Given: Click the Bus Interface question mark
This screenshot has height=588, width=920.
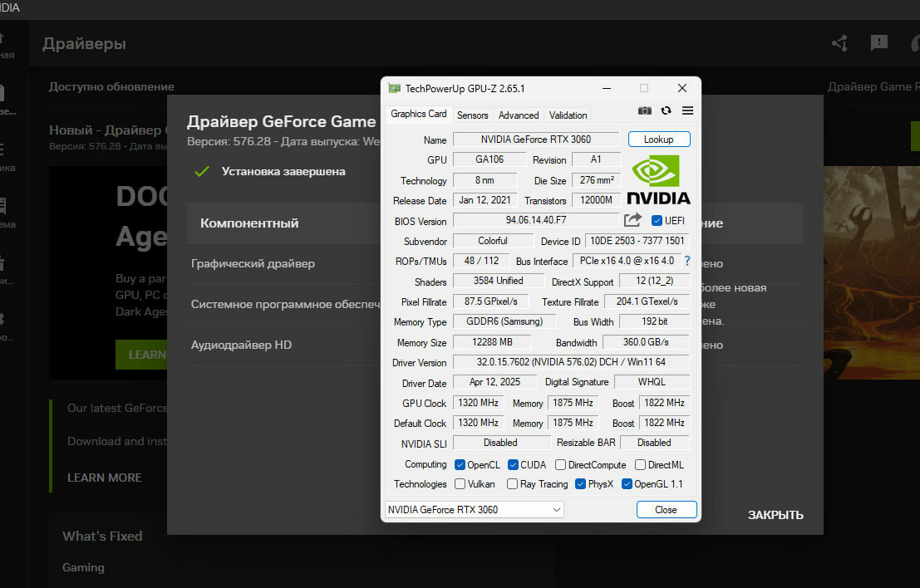Looking at the screenshot, I should point(687,260).
